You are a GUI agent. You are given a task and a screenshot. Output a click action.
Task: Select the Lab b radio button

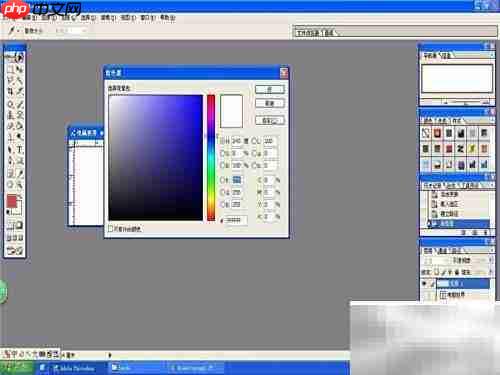pos(254,165)
